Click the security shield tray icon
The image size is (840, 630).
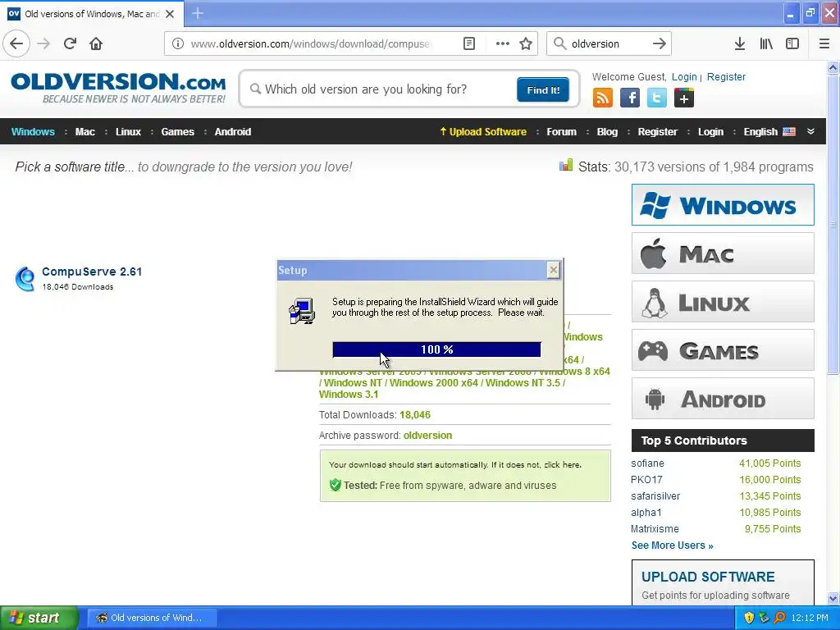(x=749, y=618)
